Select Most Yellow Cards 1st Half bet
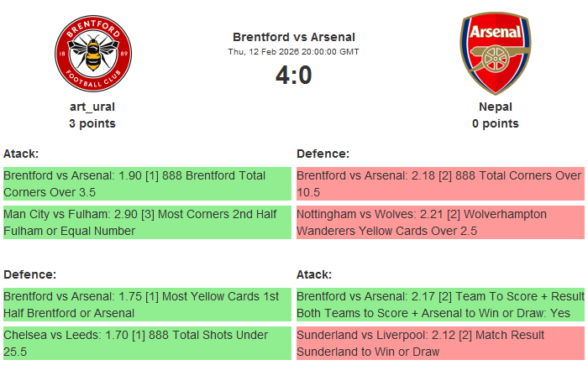Viewport: 588px width, 386px height. click(147, 305)
